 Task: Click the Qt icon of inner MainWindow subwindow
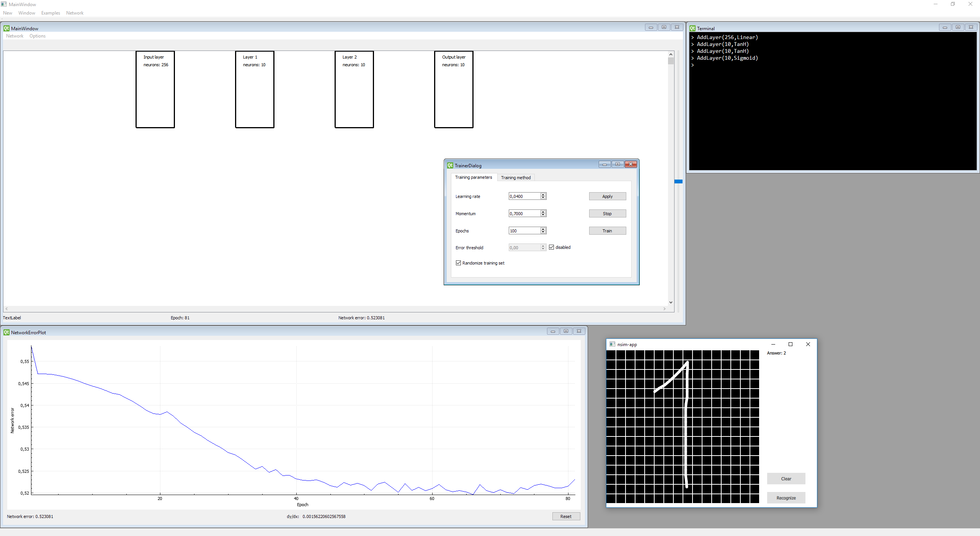click(x=7, y=28)
